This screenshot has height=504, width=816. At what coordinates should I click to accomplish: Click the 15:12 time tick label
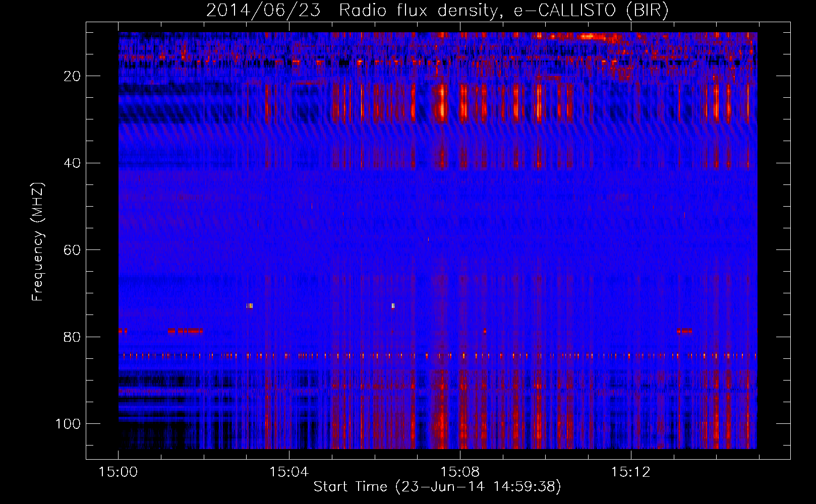pos(630,472)
